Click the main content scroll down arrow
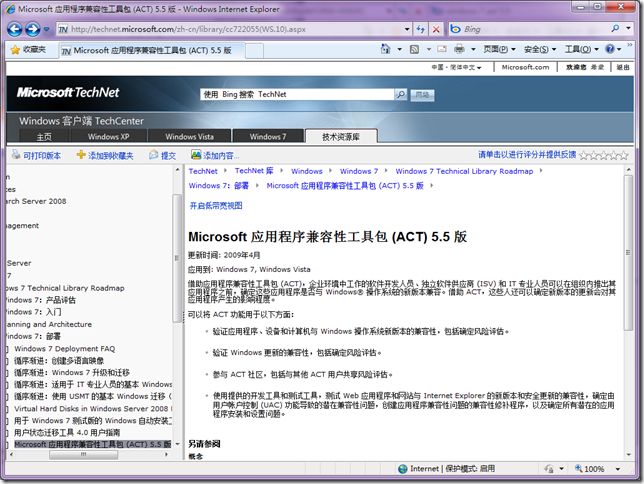 pyautogui.click(x=628, y=454)
